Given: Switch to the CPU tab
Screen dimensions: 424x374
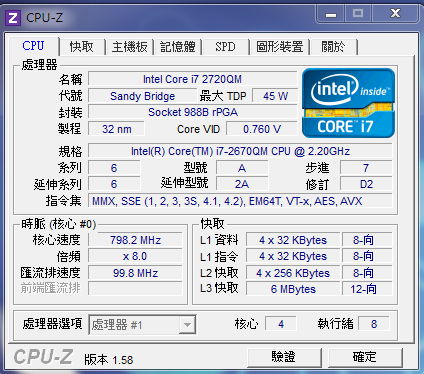Looking at the screenshot, I should click(x=33, y=46).
